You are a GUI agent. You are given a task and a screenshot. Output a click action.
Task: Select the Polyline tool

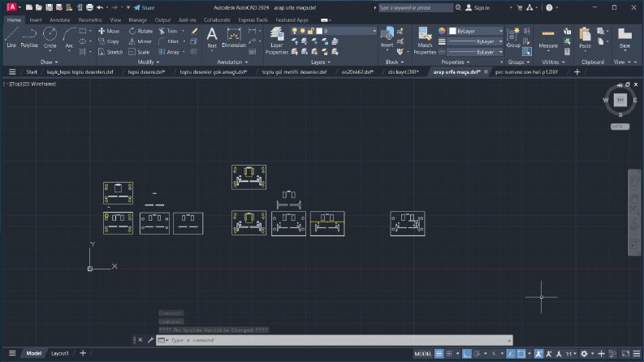tap(29, 38)
